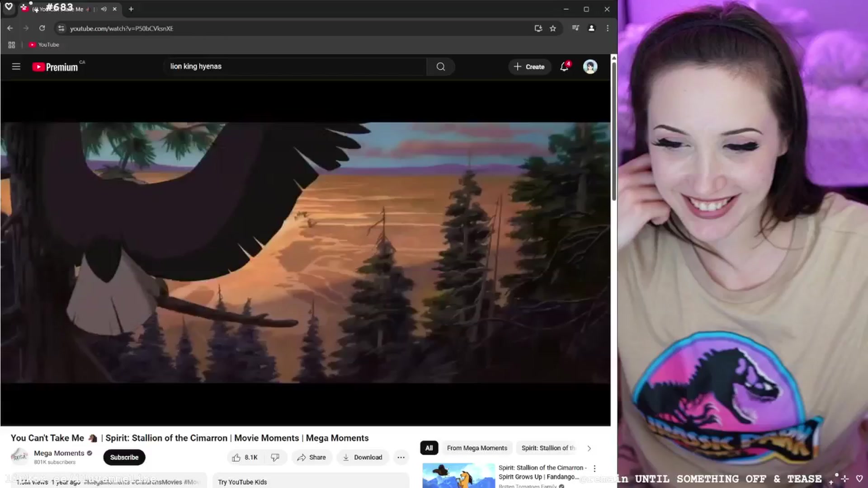Mute the tab via the speaker icon

[104, 9]
